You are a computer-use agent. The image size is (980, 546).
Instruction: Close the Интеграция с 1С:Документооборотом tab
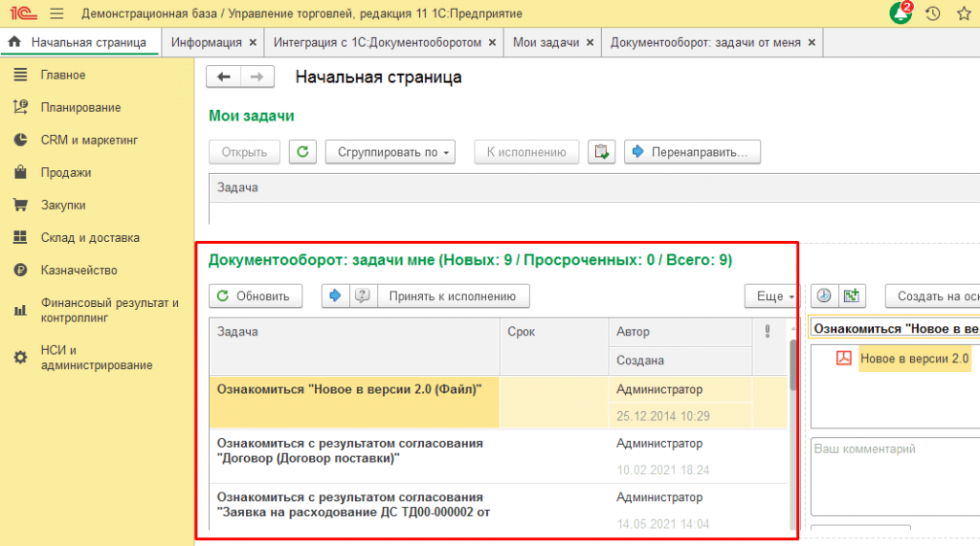coord(493,42)
